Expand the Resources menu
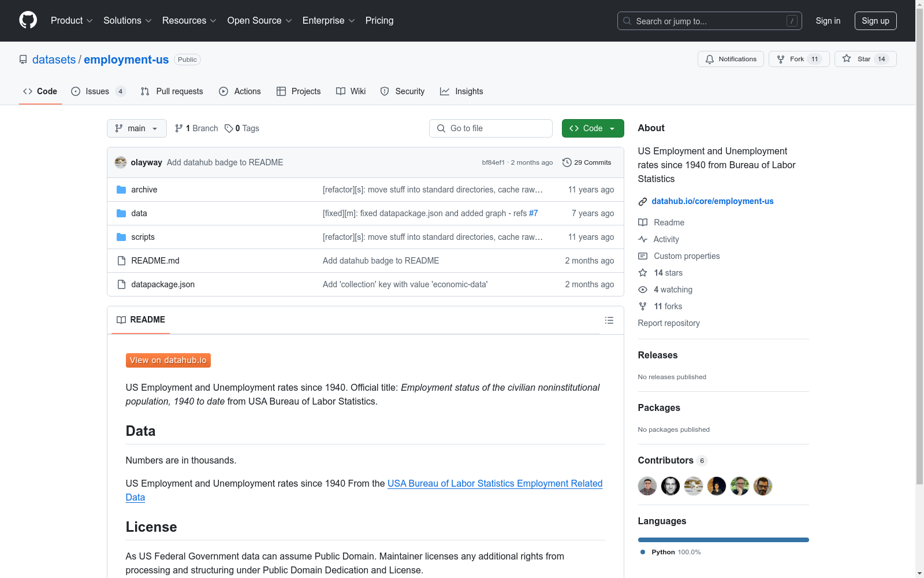Viewport: 924px width, 578px height. 189,21
